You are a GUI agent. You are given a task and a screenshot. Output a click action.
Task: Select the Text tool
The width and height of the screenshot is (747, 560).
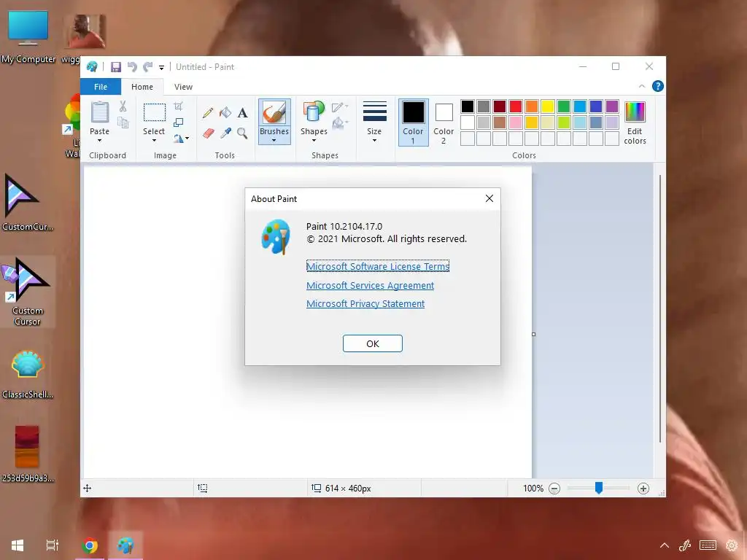click(242, 113)
